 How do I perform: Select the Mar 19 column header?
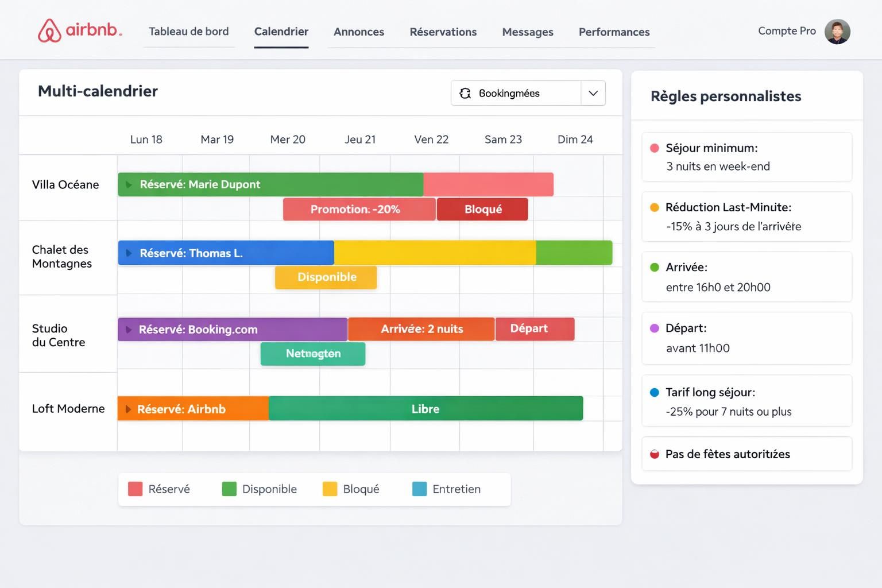click(217, 140)
